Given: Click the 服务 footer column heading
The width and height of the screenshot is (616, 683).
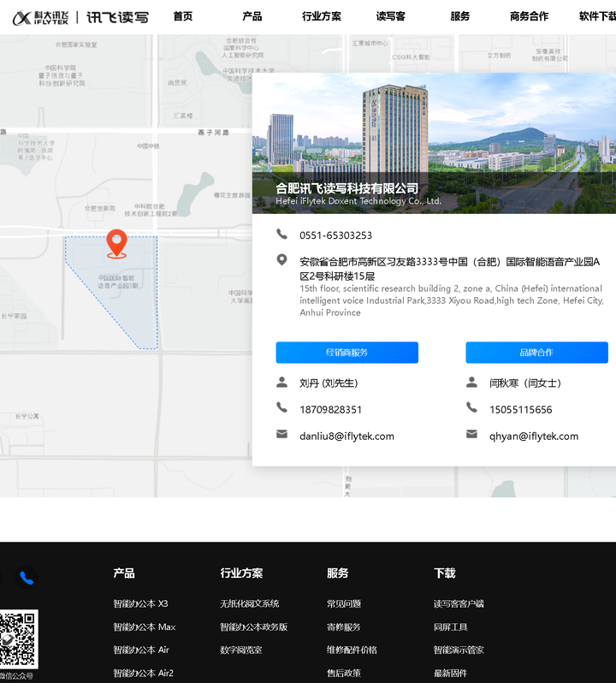Looking at the screenshot, I should tap(338, 573).
